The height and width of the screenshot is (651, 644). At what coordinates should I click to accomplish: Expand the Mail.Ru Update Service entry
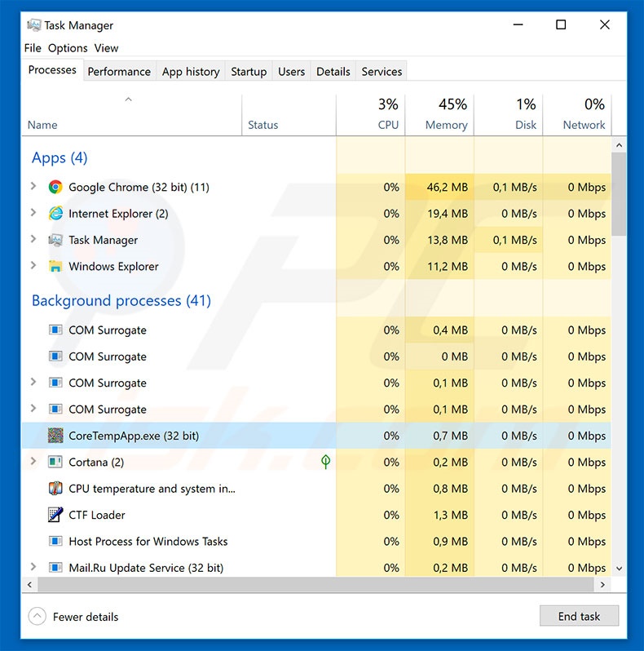33,568
